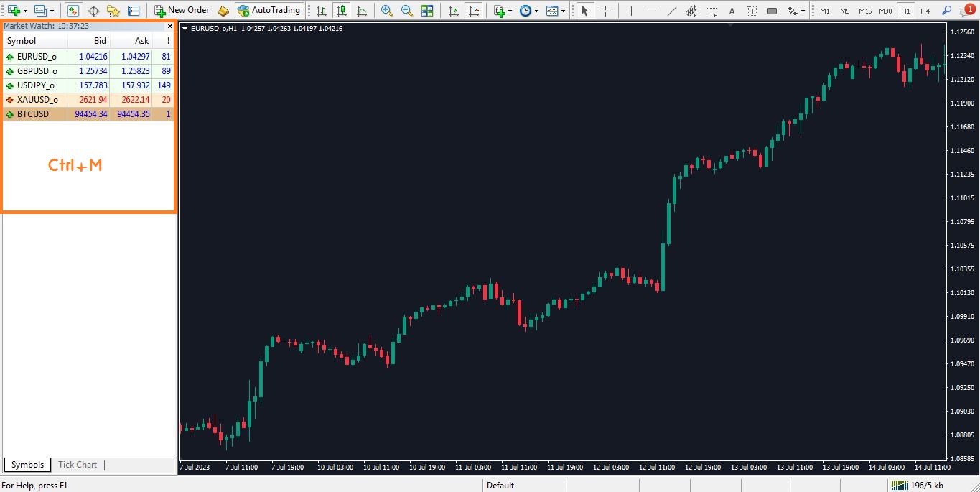Toggle the Terminal panel icon
The image size is (980, 492).
coord(134,11)
